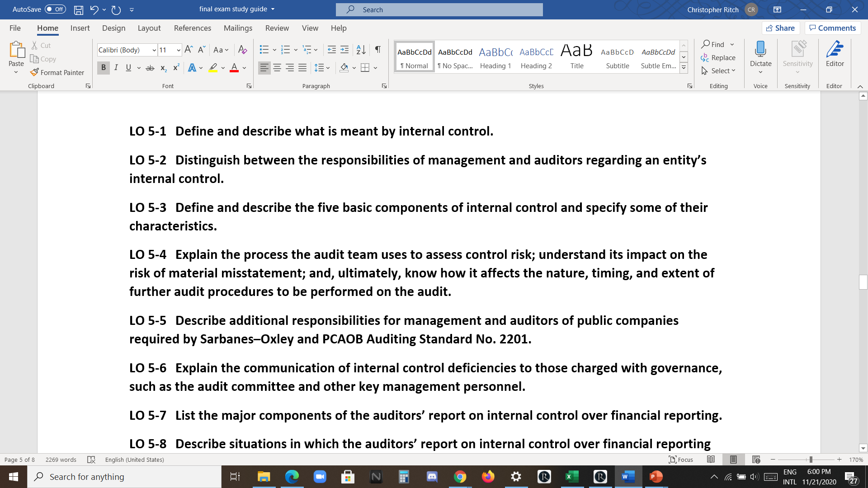This screenshot has height=488, width=868.
Task: Expand the Styles gallery more arrow
Action: click(684, 68)
